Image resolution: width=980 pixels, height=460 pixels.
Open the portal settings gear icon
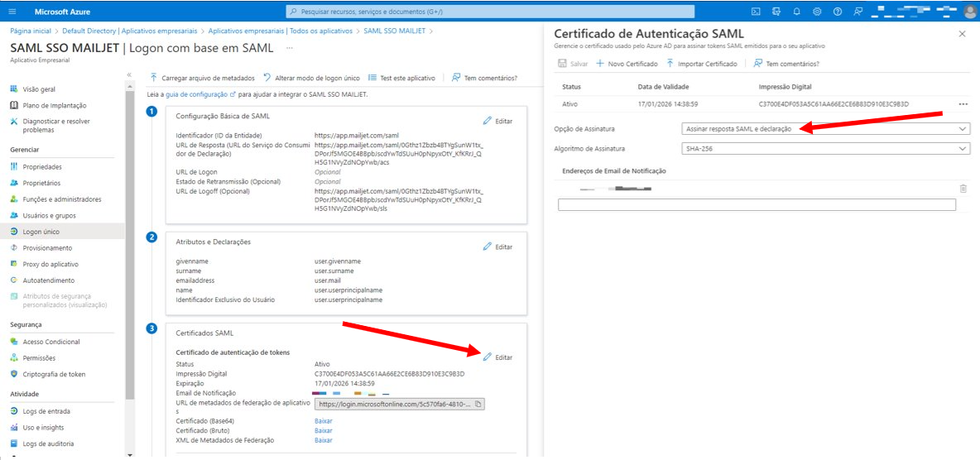[x=817, y=12]
